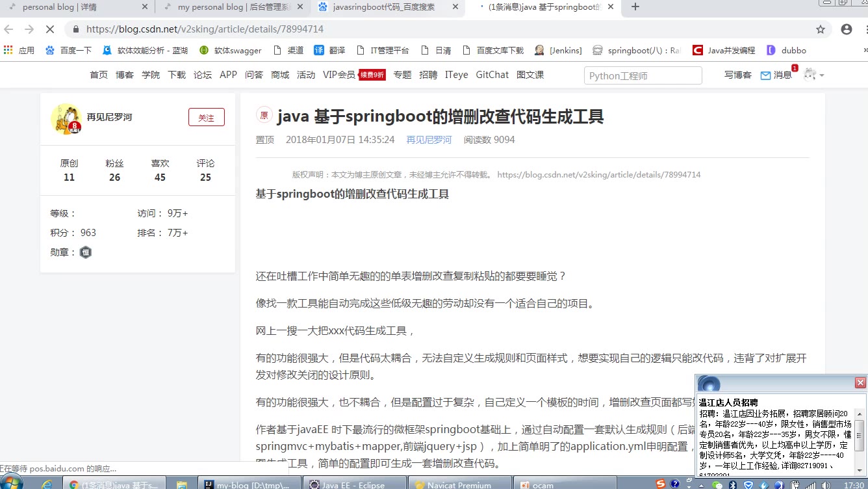Click the author avatar of 再见尼罗河
The width and height of the screenshot is (868, 489).
(66, 118)
